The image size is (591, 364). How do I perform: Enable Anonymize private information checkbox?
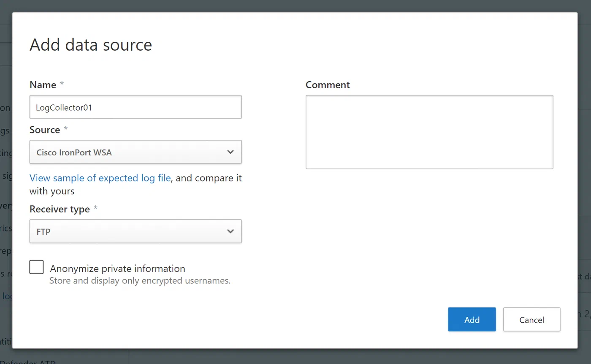(36, 267)
